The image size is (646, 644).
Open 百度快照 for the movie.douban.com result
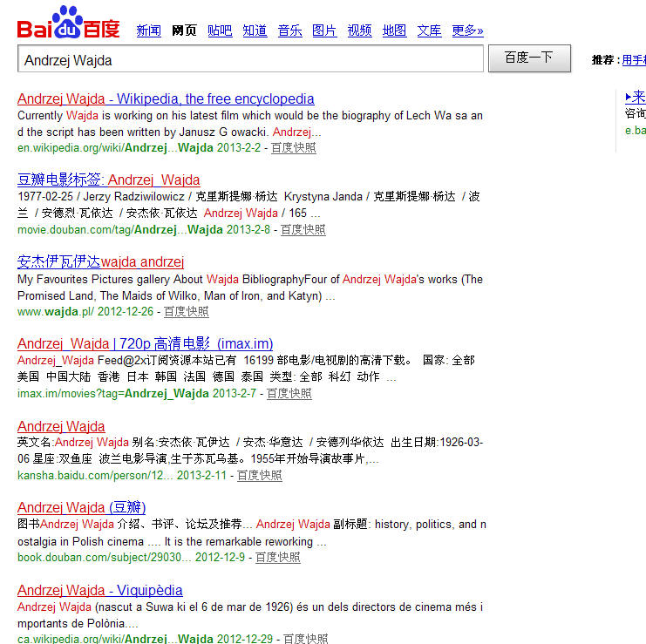click(303, 230)
